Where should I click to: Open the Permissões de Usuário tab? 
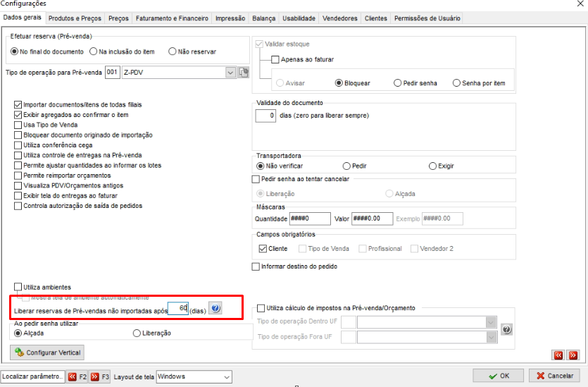tap(427, 18)
